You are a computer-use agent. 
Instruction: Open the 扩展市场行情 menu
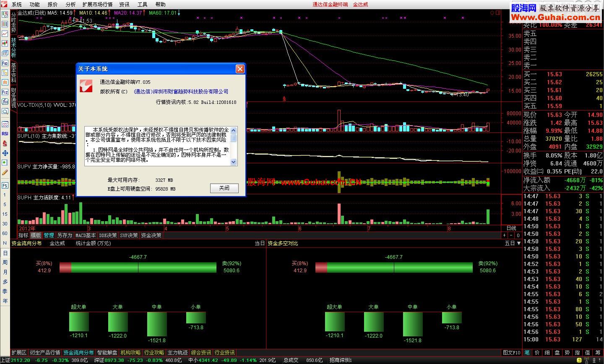click(97, 5)
